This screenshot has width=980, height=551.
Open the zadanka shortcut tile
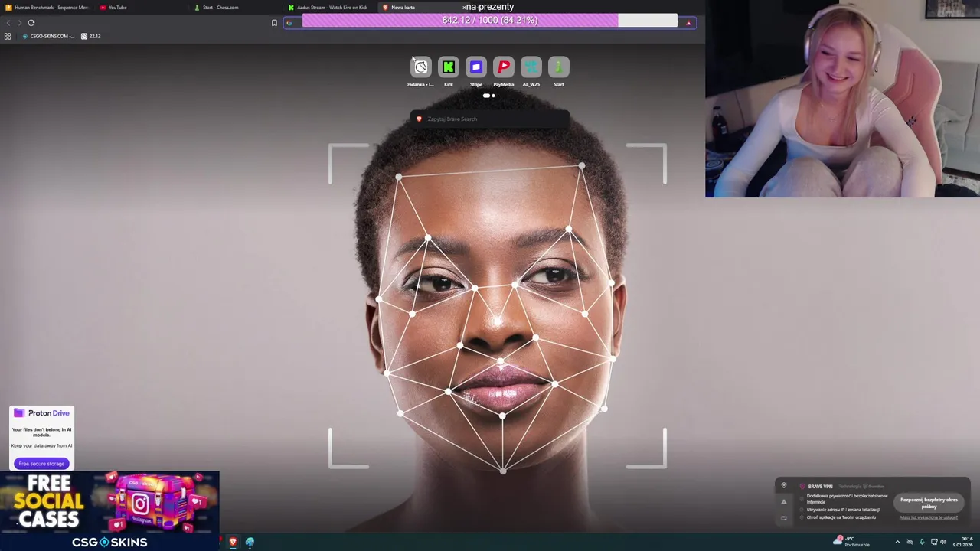[x=421, y=67]
